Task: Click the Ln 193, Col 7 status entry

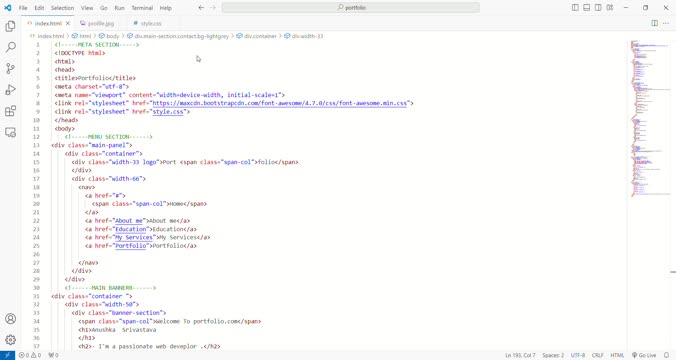Action: tap(520, 355)
